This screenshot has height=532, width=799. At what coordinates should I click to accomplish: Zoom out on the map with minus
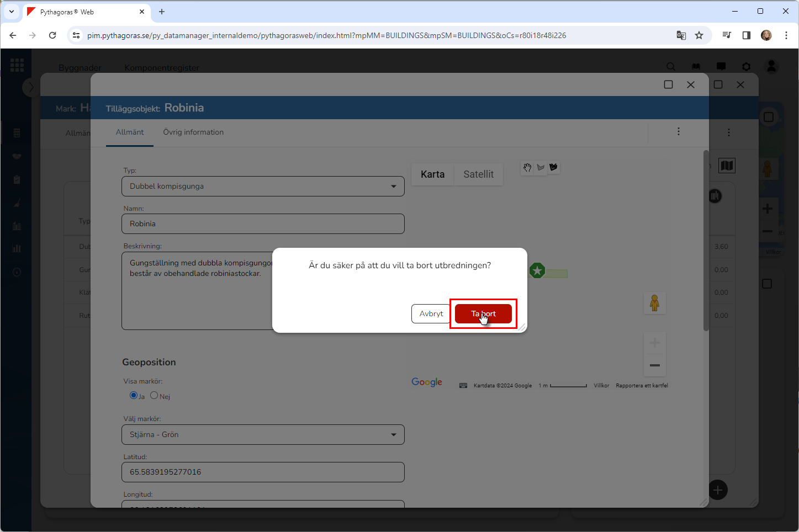655,365
